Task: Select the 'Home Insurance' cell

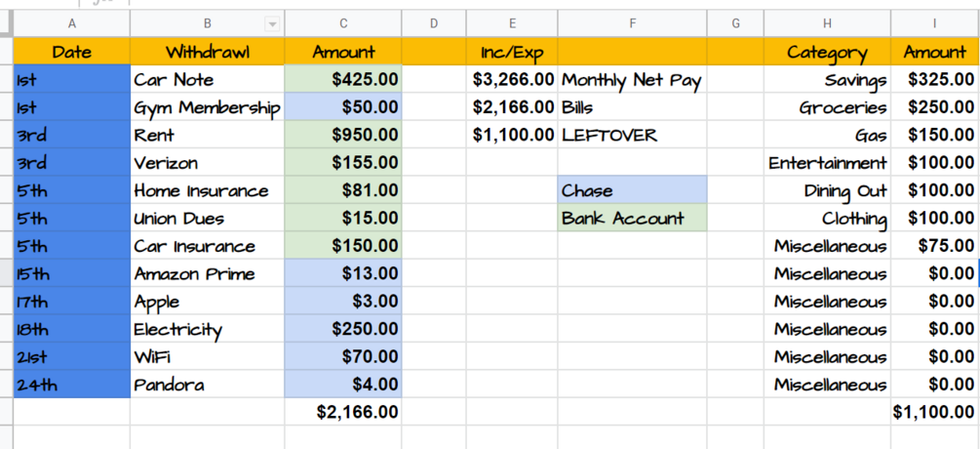Action: [x=208, y=190]
